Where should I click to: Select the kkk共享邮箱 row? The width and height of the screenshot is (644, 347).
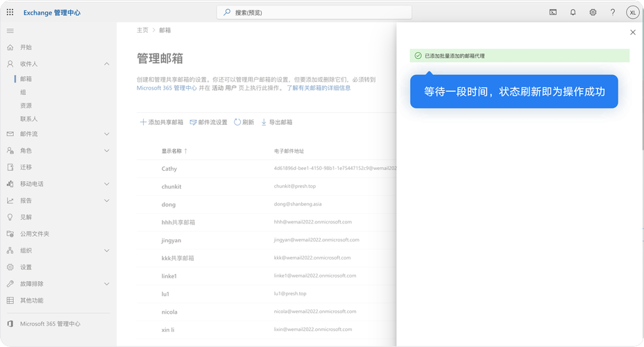[266, 258]
